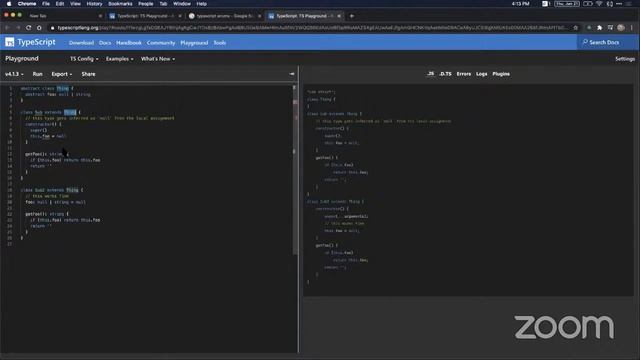The width and height of the screenshot is (640, 360).
Task: Open the v4.1.3 version dropdown
Action: coord(14,74)
